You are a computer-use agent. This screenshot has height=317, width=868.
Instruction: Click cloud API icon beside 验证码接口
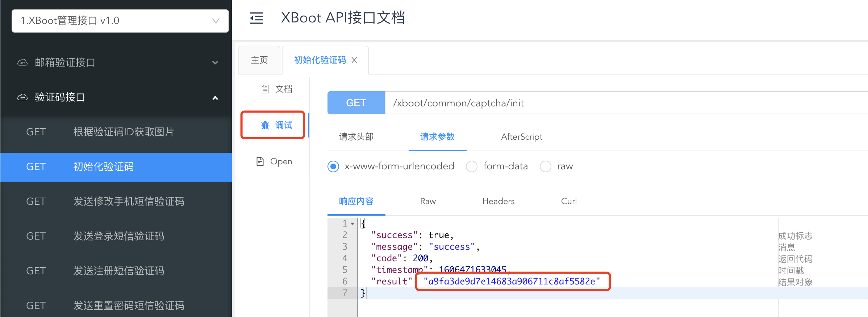point(22,97)
